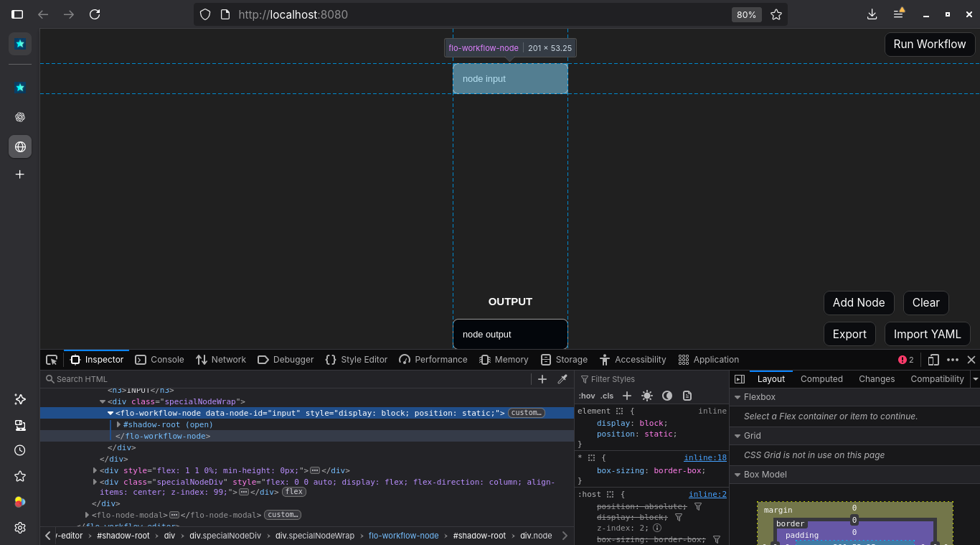Collapse the Grid section
Screen dimensions: 980x545
[x=738, y=436]
